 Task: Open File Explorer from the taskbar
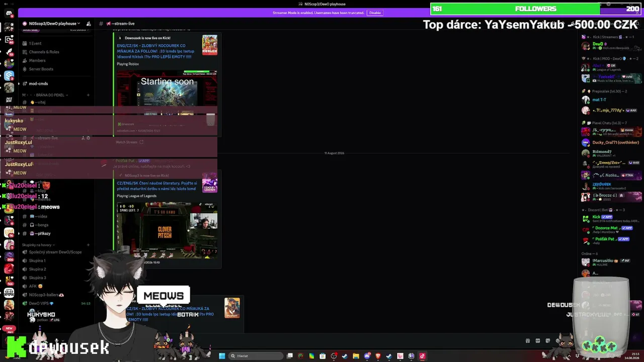click(356, 356)
